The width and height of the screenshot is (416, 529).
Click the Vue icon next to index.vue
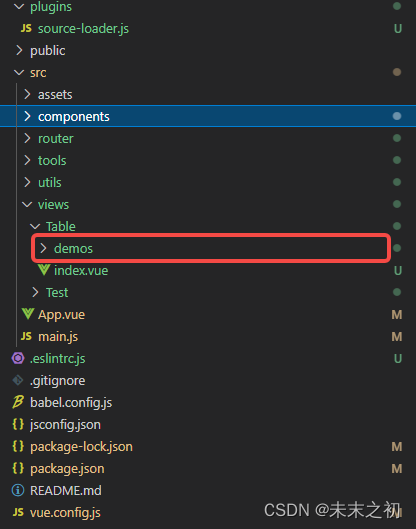tap(44, 270)
